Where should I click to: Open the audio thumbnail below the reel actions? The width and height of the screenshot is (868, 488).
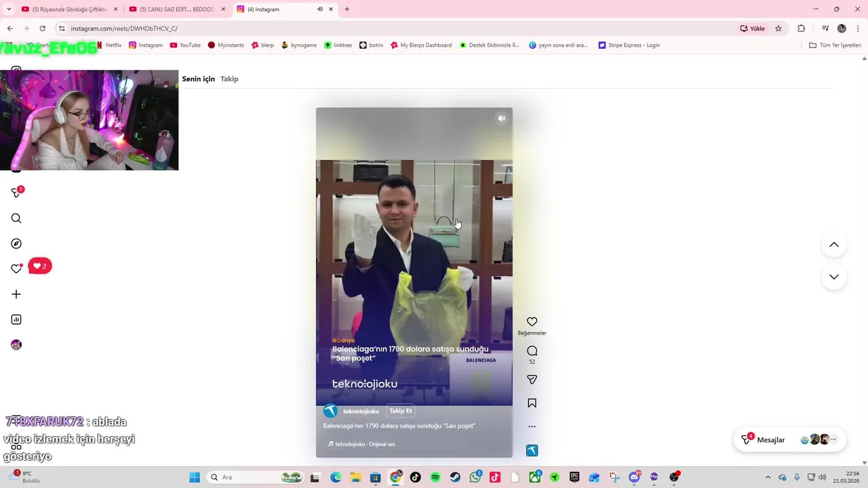pyautogui.click(x=532, y=451)
